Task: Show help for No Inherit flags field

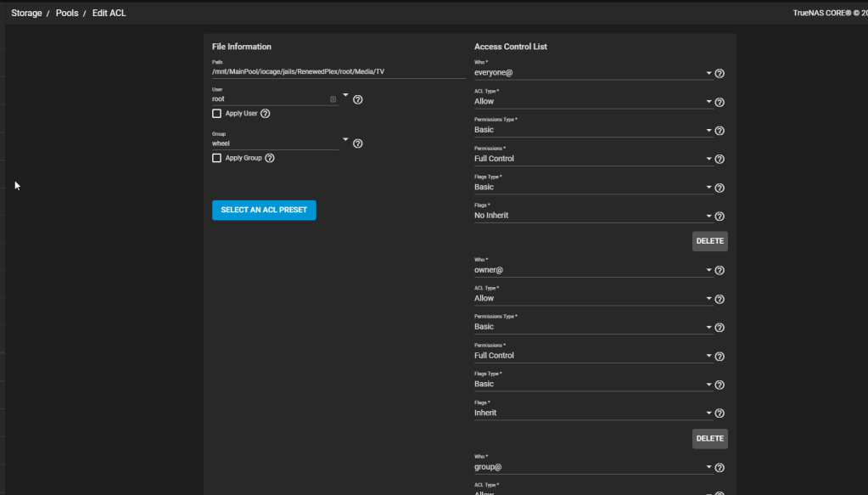Action: click(x=720, y=217)
